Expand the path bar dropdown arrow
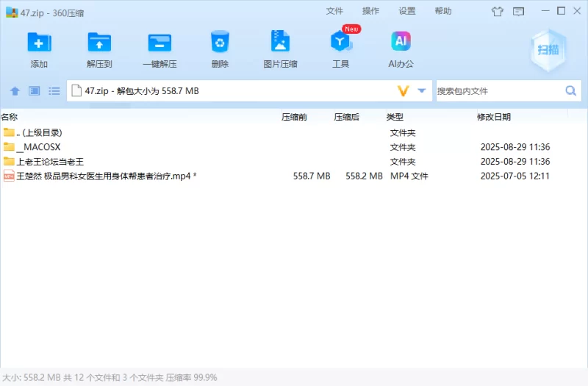Image resolution: width=588 pixels, height=386 pixels. point(422,90)
